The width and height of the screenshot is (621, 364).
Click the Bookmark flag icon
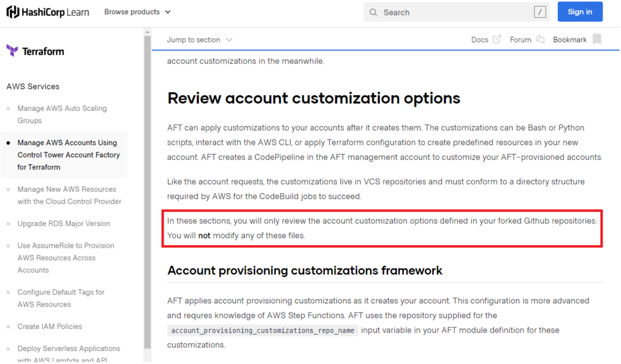tap(597, 39)
